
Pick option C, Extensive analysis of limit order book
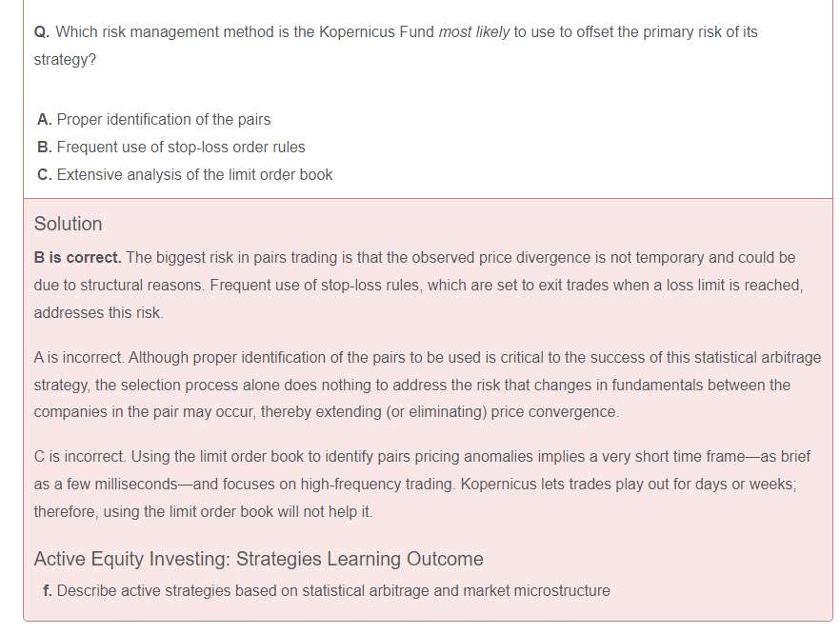tap(194, 175)
